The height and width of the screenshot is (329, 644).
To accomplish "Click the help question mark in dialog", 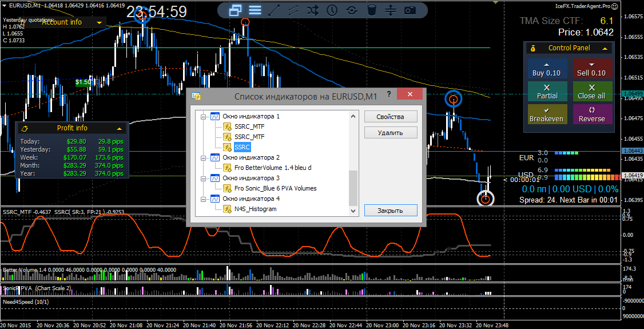I will pyautogui.click(x=388, y=94).
